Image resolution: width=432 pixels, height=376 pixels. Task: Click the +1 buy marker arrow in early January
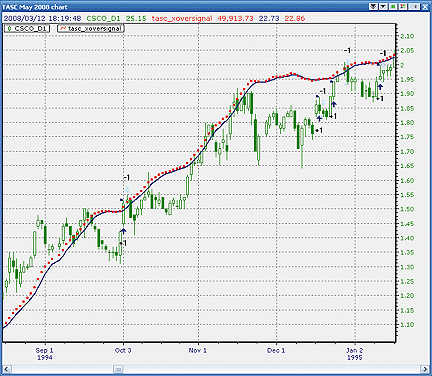click(380, 87)
